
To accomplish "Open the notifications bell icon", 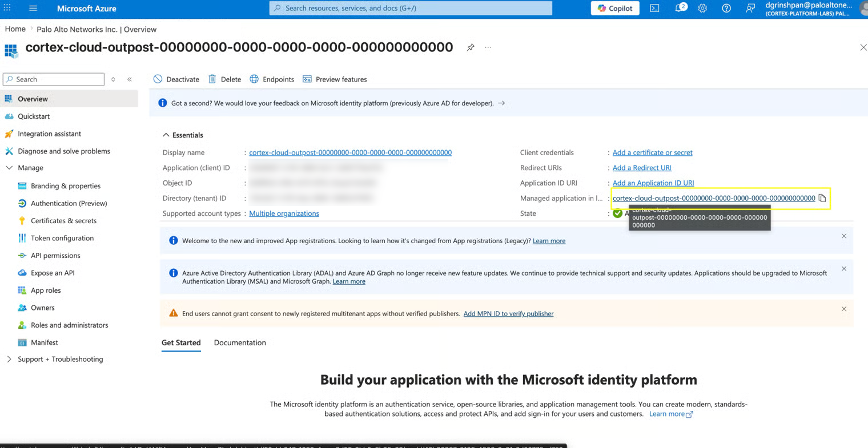I will click(681, 8).
